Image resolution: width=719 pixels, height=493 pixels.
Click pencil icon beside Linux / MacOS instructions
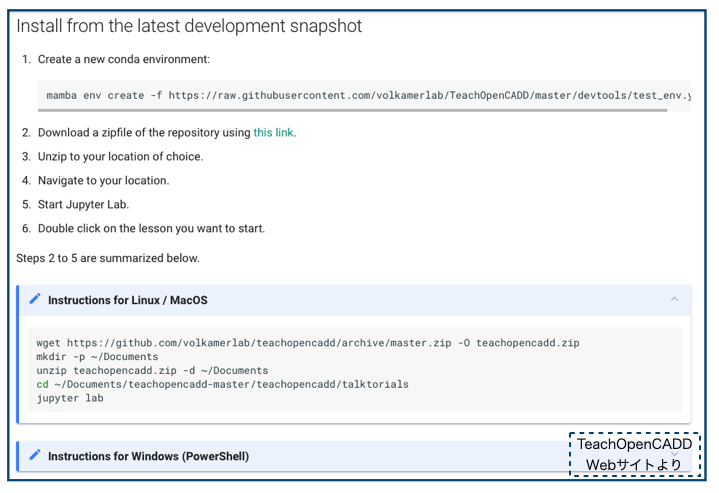(35, 299)
